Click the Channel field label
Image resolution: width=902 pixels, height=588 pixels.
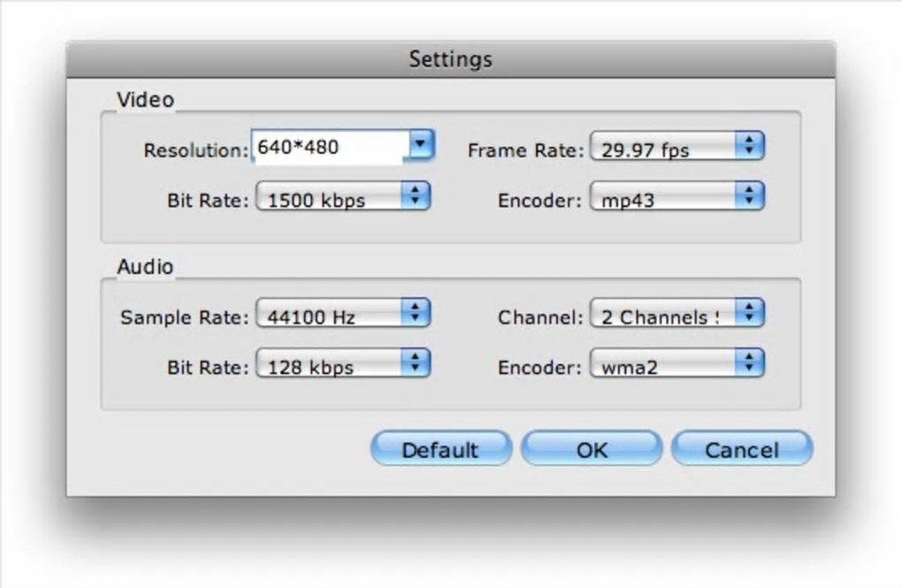(x=540, y=317)
